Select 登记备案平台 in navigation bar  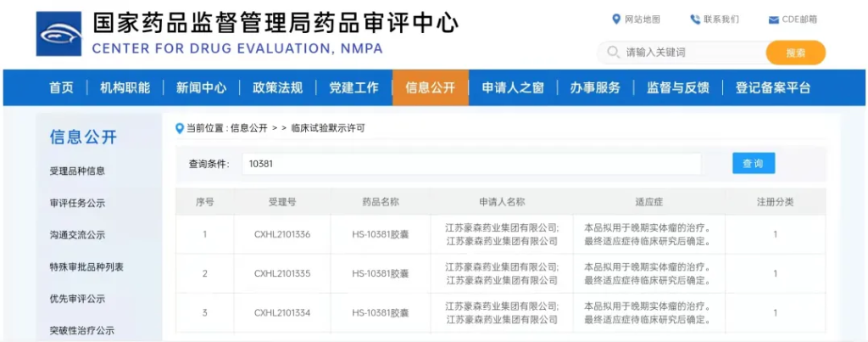[x=772, y=87]
